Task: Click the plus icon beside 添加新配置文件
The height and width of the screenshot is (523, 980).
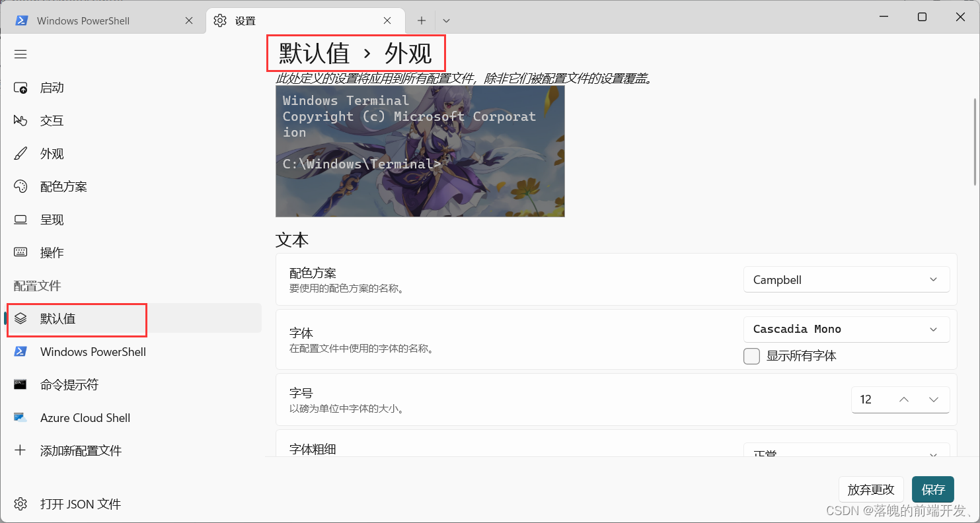Action: (x=20, y=450)
